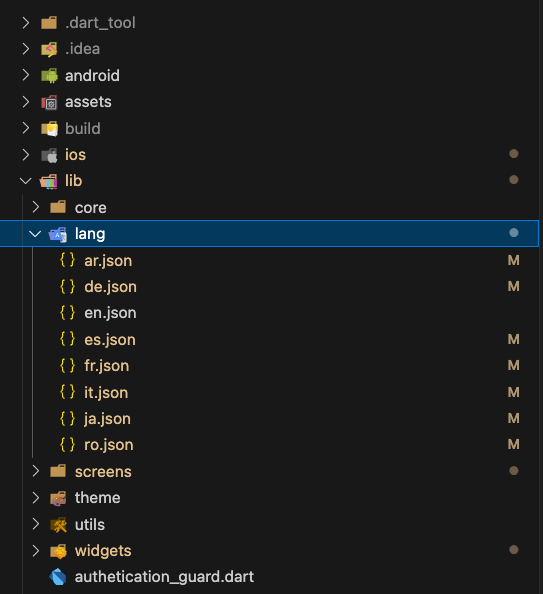This screenshot has height=594, width=543.
Task: Expand the screens folder chevron
Action: [36, 471]
